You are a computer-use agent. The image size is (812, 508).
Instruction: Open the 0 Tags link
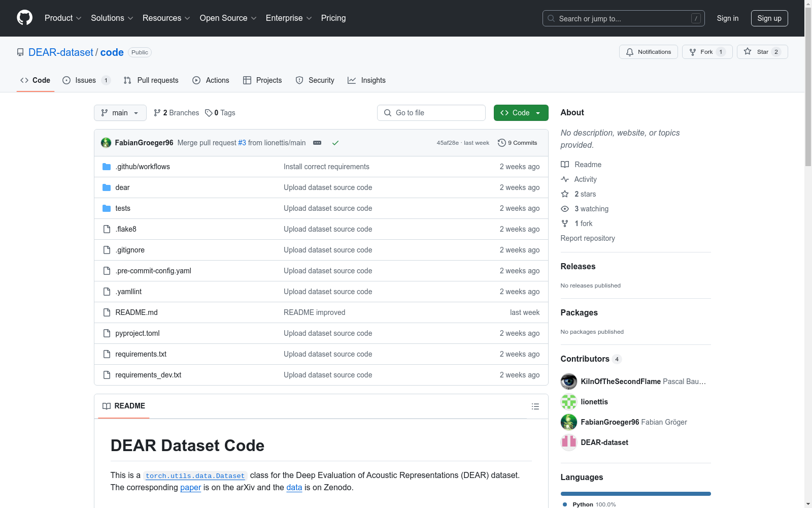220,113
